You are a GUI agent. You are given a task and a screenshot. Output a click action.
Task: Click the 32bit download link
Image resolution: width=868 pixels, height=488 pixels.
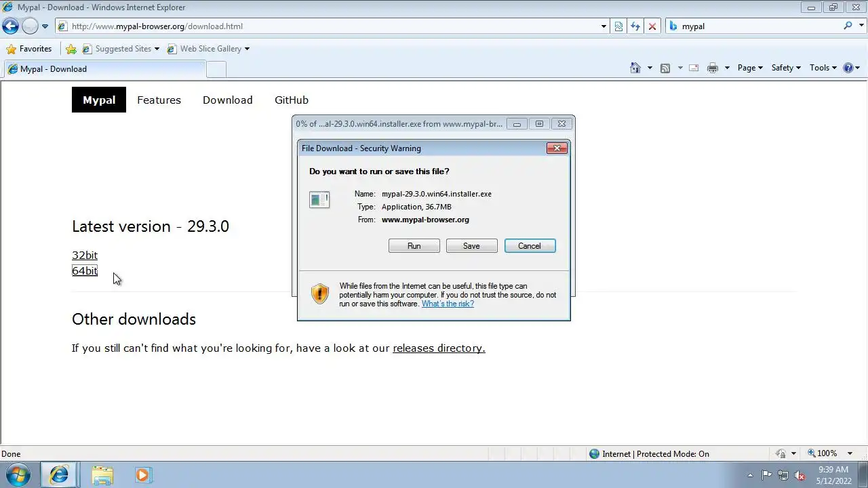[85, 255]
